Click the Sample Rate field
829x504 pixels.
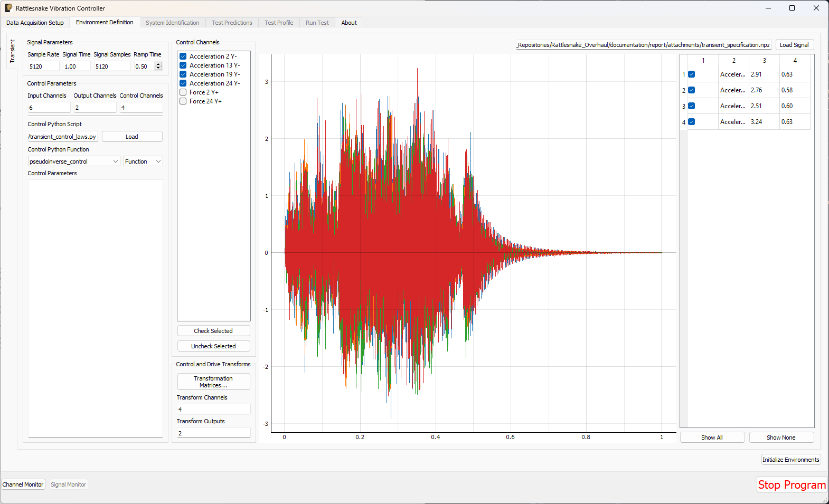click(43, 66)
